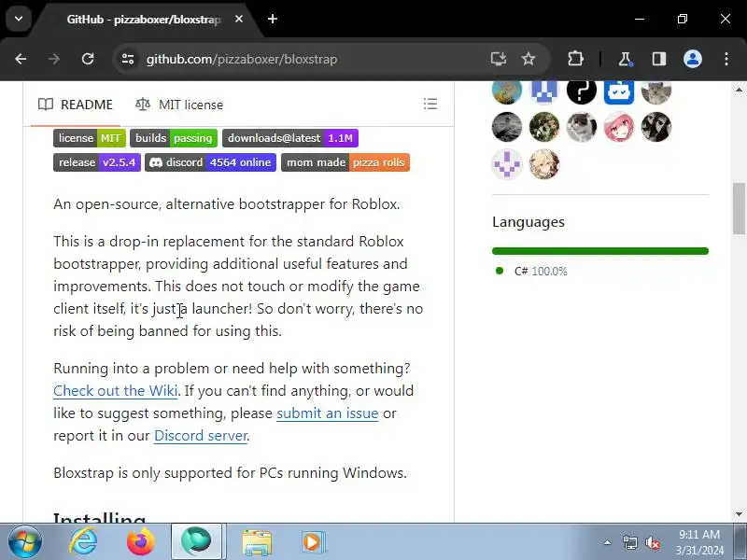Click the license MIT badge
The image size is (747, 560).
coord(90,138)
